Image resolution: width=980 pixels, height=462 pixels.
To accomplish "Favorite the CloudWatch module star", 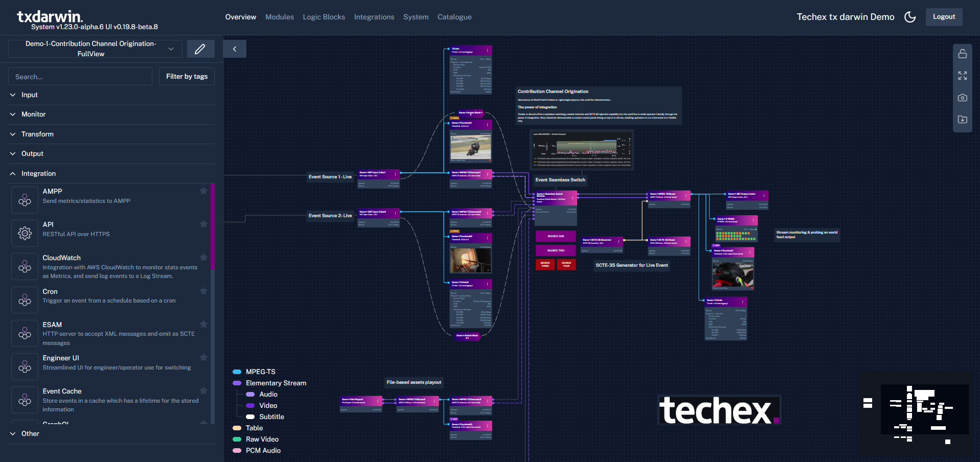I will point(203,257).
